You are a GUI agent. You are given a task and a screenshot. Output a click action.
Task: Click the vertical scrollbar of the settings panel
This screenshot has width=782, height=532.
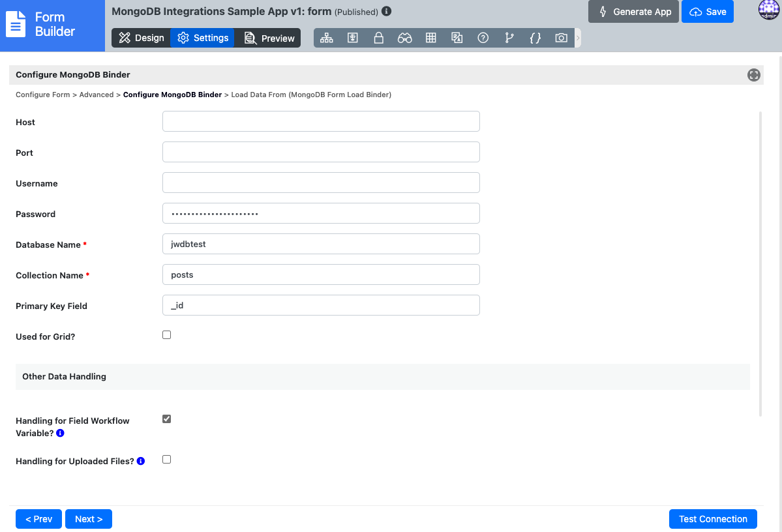760,264
